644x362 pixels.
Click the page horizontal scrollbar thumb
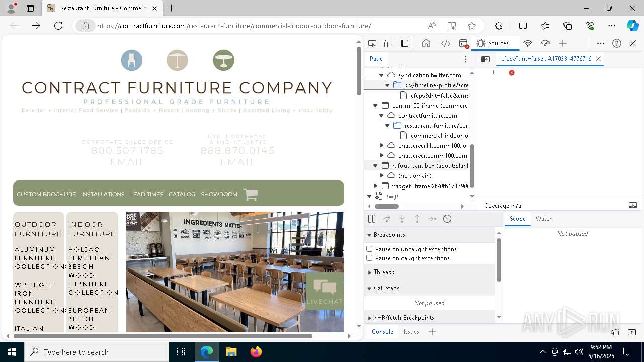point(163,336)
